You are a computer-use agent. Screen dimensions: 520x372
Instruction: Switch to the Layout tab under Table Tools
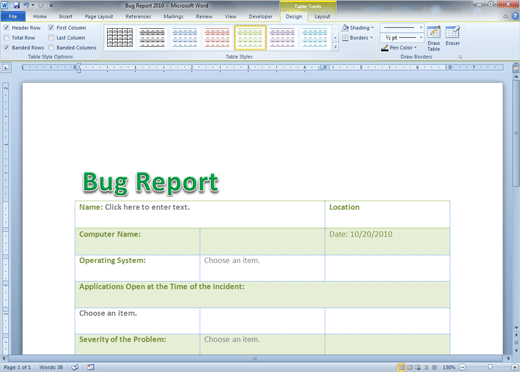pyautogui.click(x=322, y=16)
